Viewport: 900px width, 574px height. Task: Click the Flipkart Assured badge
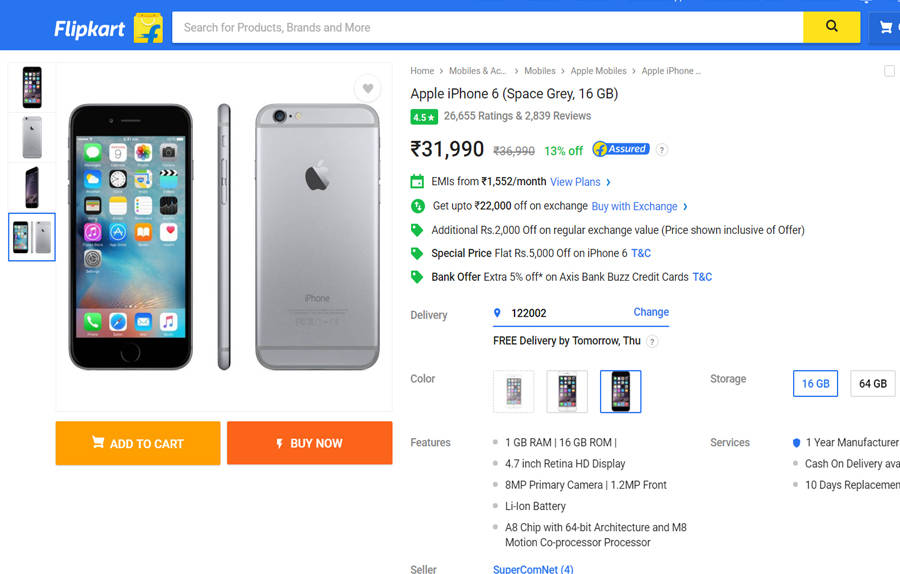tap(621, 149)
